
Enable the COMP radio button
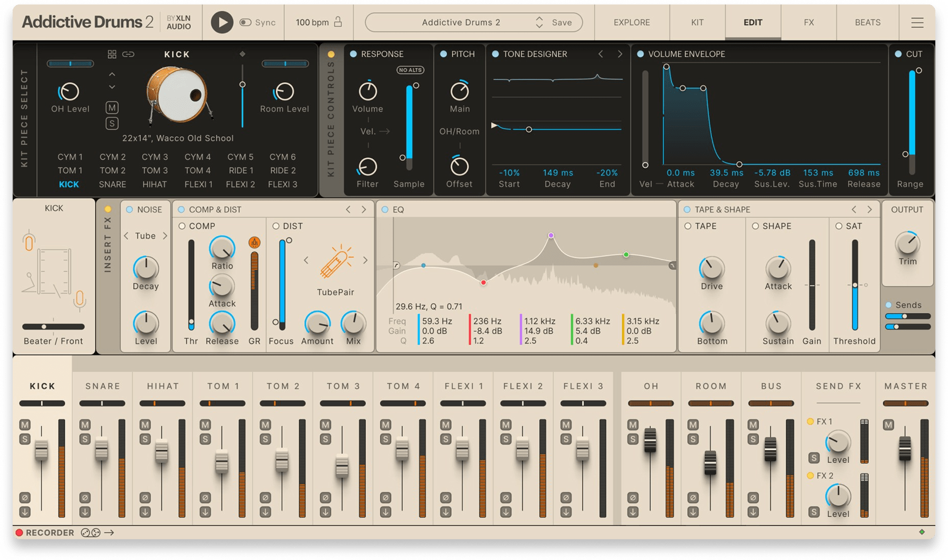point(182,226)
